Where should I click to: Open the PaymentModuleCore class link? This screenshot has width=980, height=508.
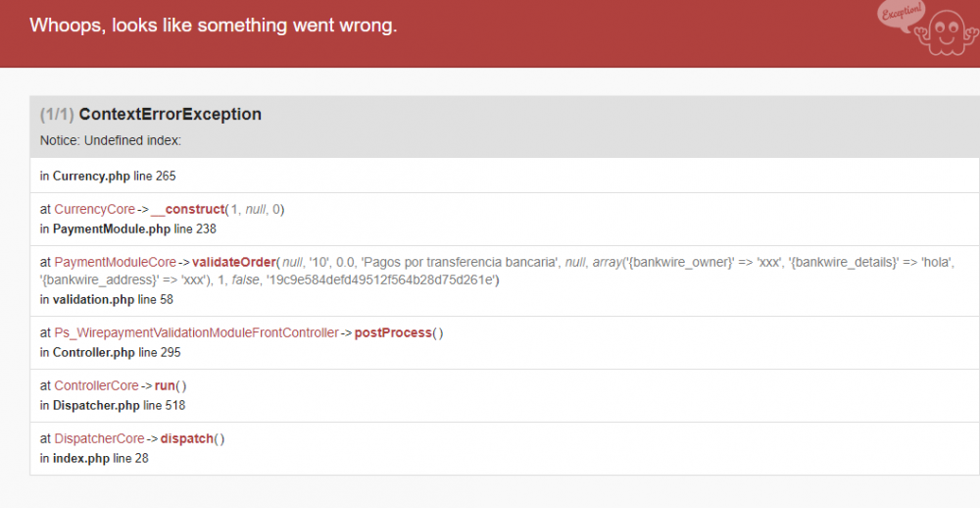click(x=115, y=262)
